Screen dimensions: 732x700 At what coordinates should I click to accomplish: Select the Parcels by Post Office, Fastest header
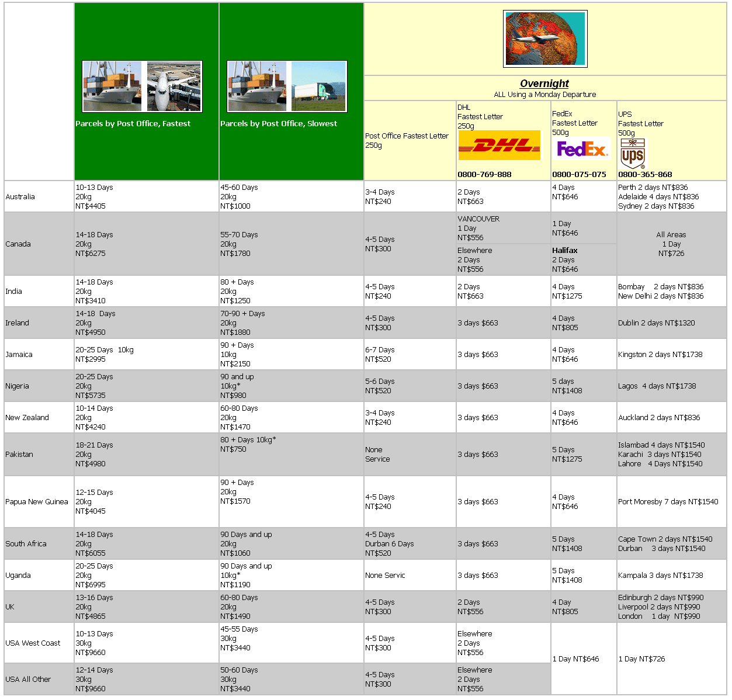(133, 123)
